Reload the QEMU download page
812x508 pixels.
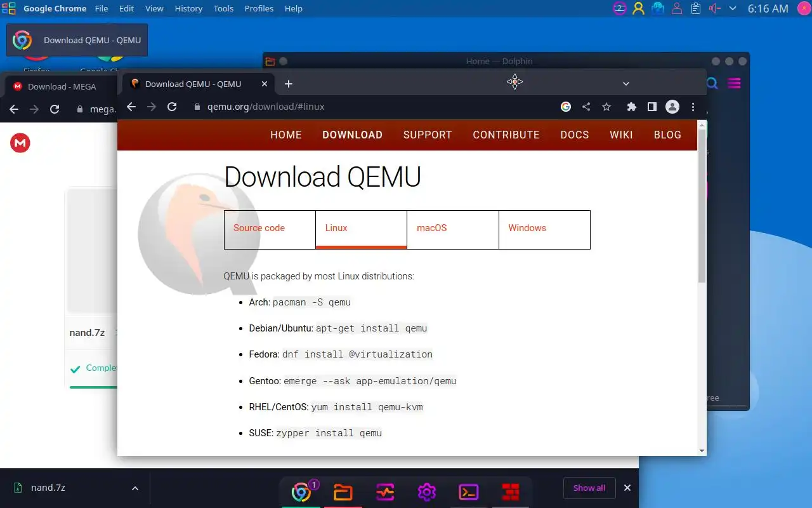pos(172,107)
